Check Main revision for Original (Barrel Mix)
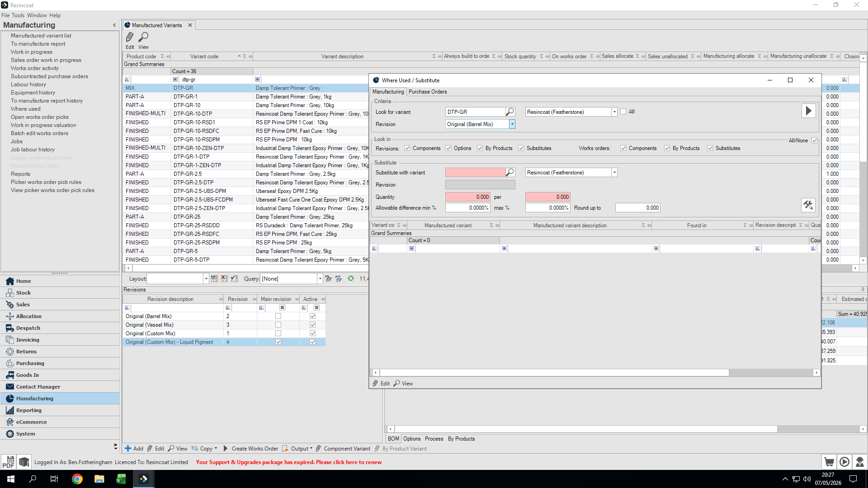Image resolution: width=868 pixels, height=488 pixels. click(278, 316)
